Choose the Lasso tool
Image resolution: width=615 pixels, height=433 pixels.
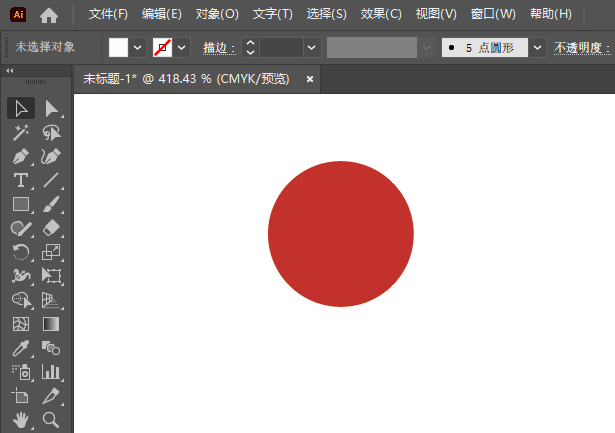click(51, 133)
